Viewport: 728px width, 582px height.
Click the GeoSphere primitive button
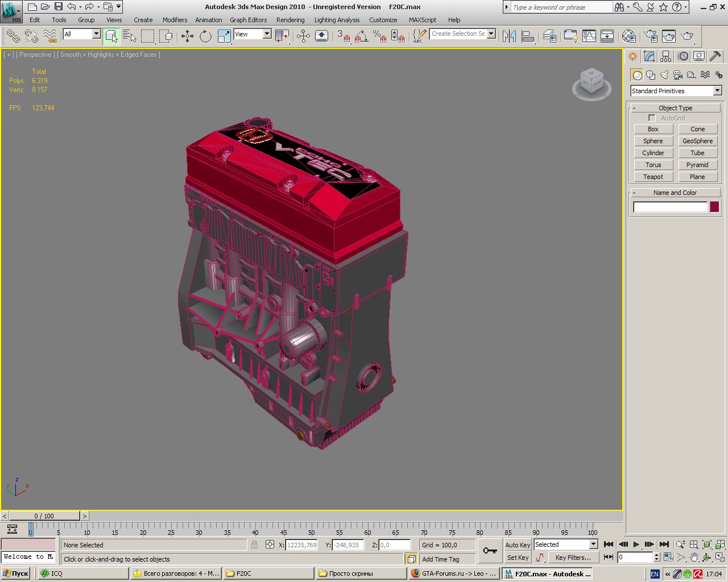coord(697,141)
